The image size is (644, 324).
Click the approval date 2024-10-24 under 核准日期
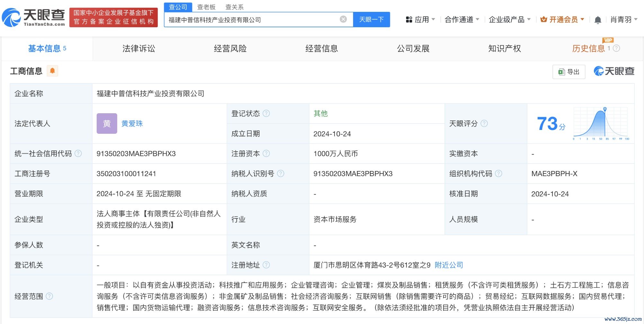click(x=550, y=194)
